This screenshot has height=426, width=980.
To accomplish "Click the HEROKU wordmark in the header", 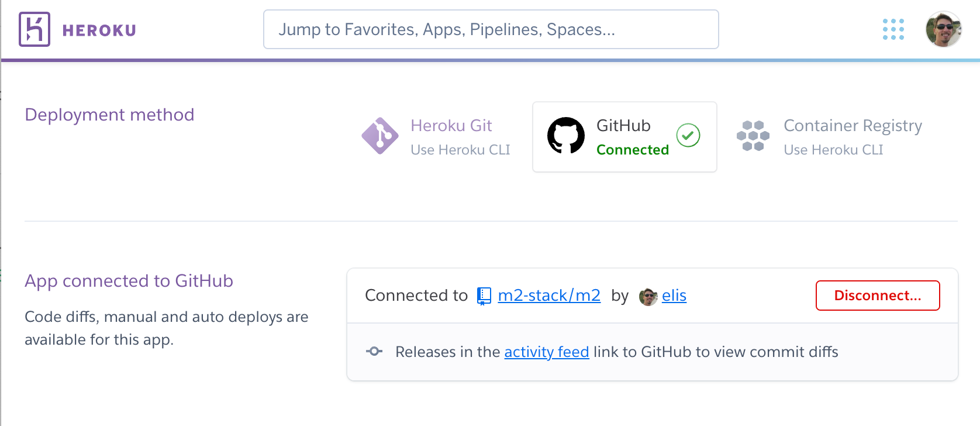I will pos(99,30).
